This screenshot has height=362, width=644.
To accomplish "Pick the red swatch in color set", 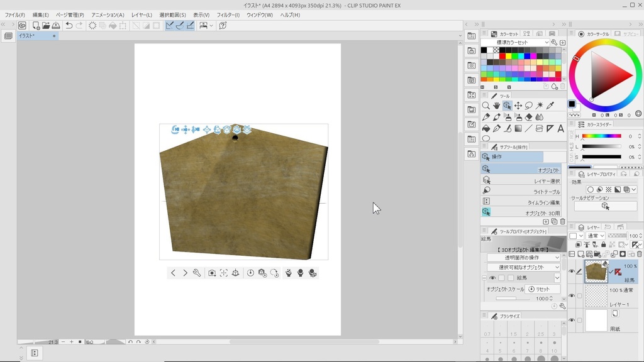I will pyautogui.click(x=502, y=56).
